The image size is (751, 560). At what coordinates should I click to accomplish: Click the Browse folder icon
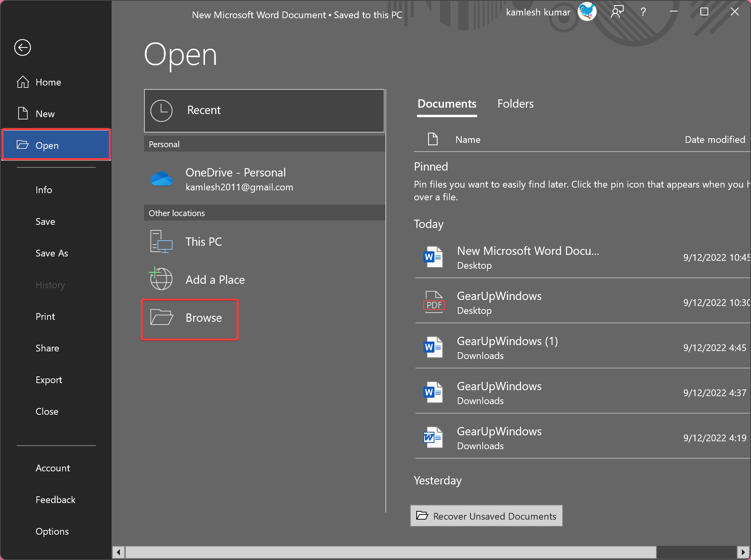click(162, 317)
